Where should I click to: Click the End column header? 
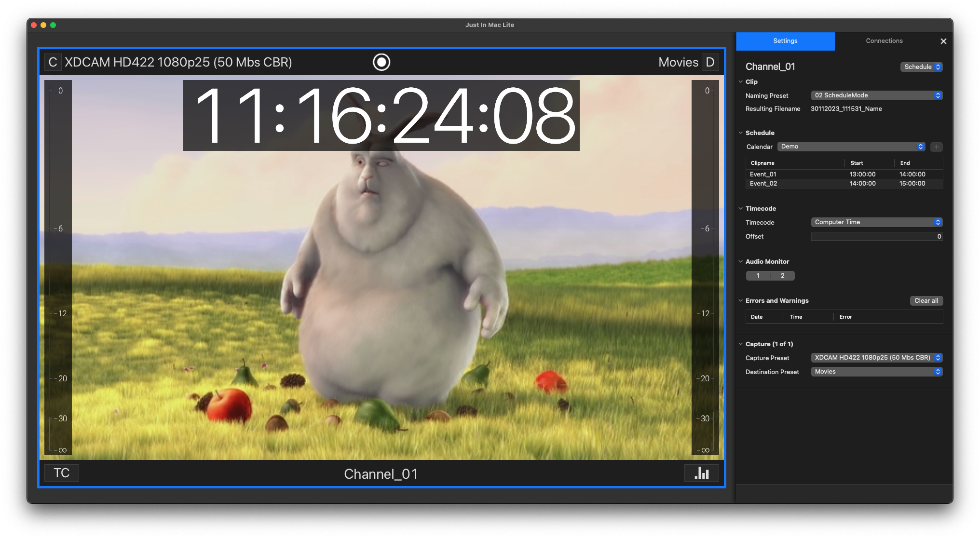point(918,163)
